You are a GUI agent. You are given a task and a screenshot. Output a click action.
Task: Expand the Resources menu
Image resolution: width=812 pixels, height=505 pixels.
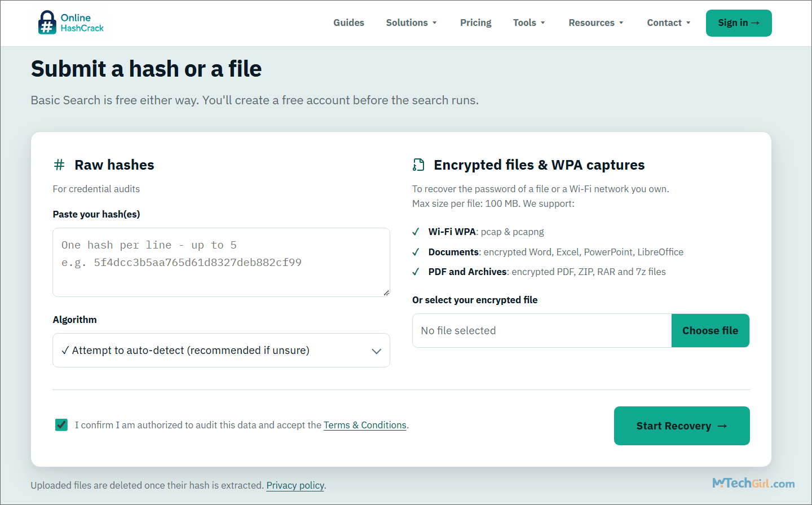click(596, 23)
